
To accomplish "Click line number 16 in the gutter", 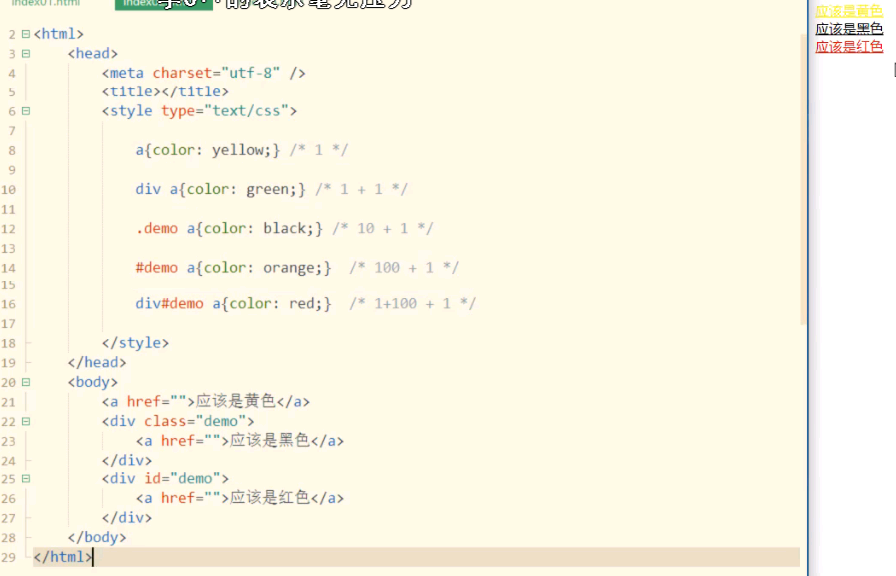I will click(9, 304).
